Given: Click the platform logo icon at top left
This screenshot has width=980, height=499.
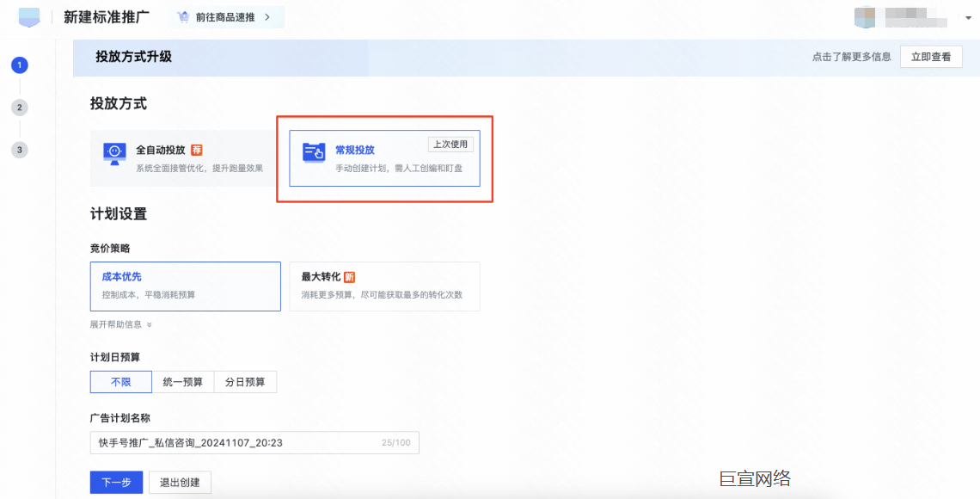Looking at the screenshot, I should pyautogui.click(x=29, y=17).
